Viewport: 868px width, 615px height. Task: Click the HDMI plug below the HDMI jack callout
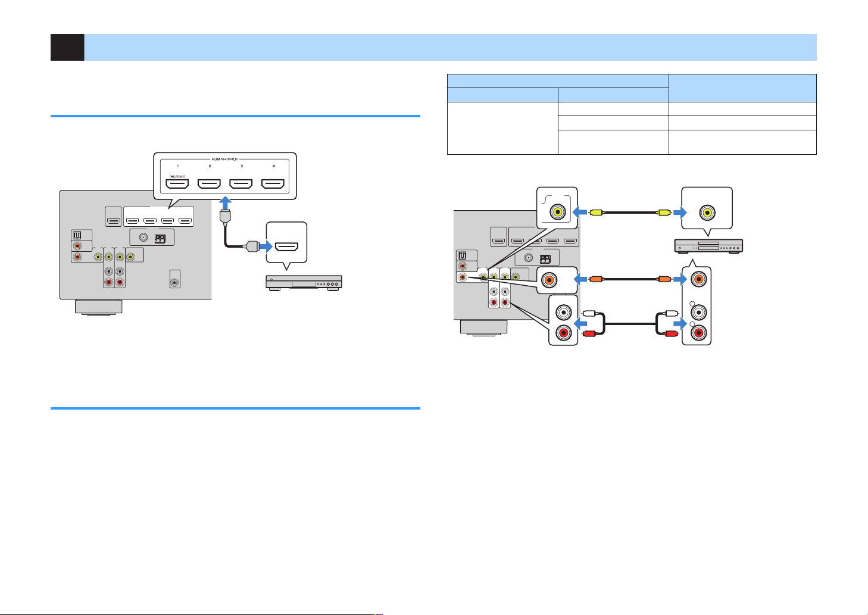pyautogui.click(x=225, y=218)
